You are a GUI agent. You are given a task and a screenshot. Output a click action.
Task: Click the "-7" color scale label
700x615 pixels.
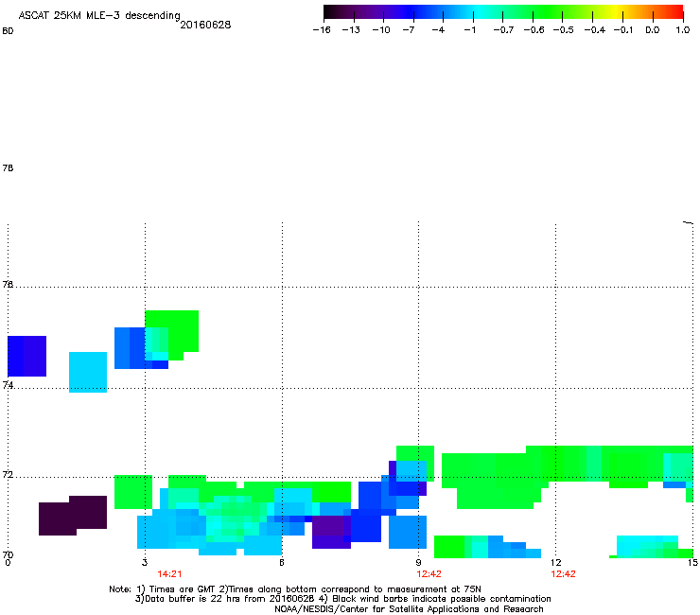(409, 30)
